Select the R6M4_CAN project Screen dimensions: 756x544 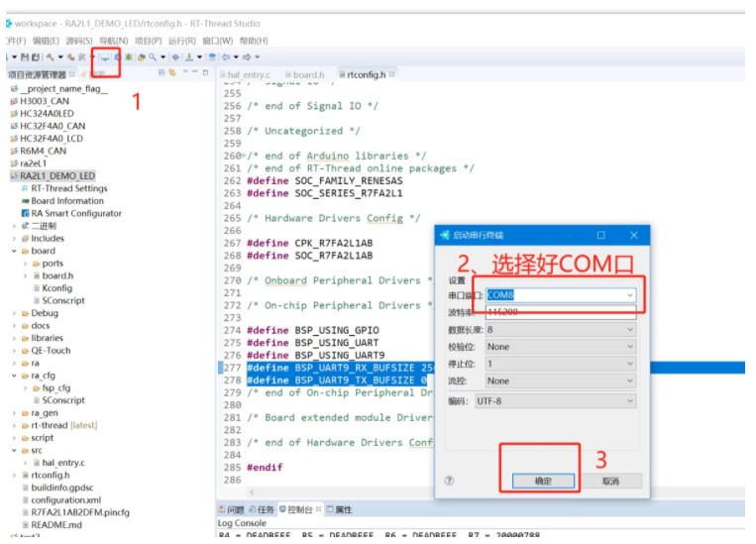pos(39,151)
